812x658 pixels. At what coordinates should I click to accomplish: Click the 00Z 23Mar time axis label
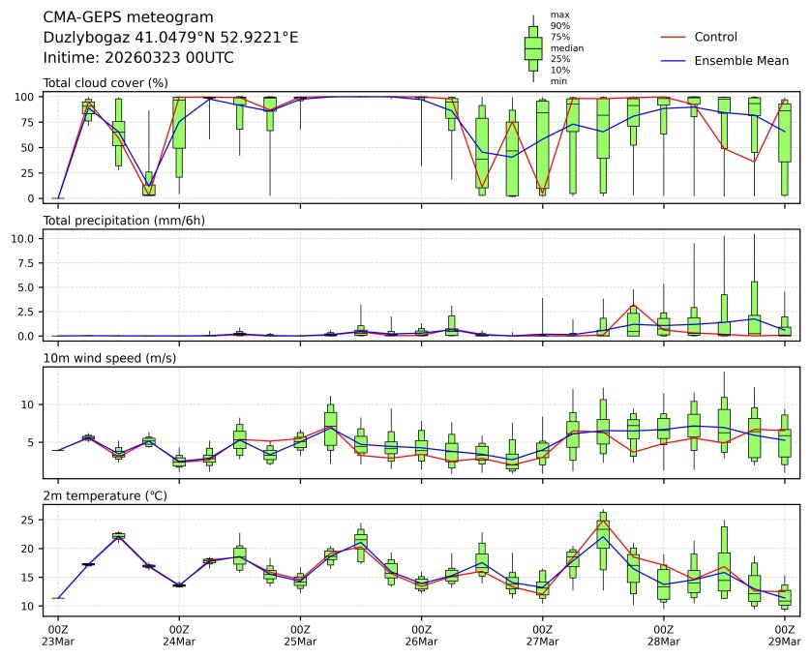click(58, 635)
